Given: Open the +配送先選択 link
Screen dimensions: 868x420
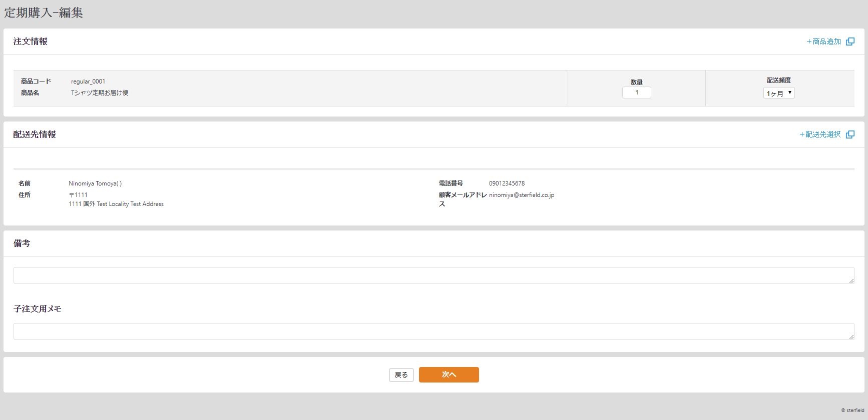Looking at the screenshot, I should point(820,134).
